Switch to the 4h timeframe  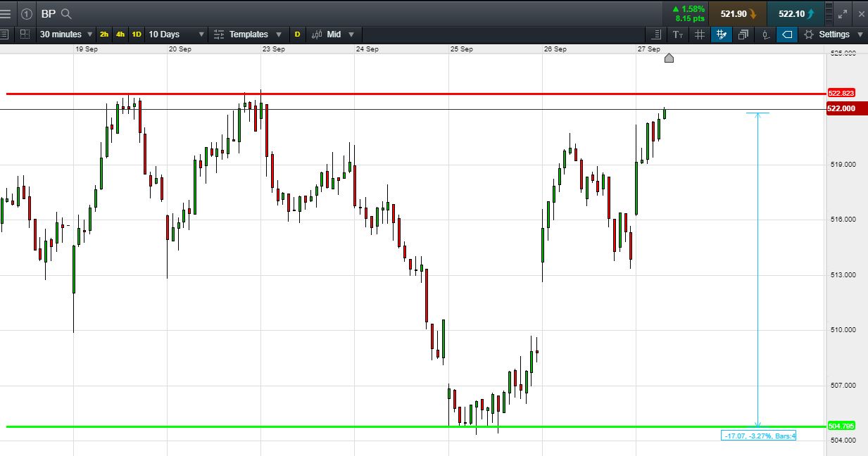(120, 34)
